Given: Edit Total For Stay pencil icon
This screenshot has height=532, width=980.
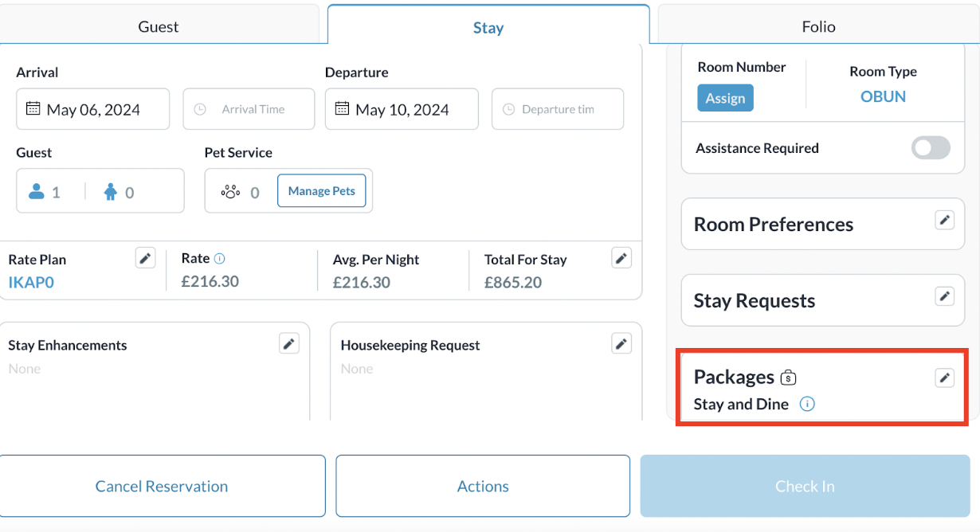Looking at the screenshot, I should (x=621, y=258).
